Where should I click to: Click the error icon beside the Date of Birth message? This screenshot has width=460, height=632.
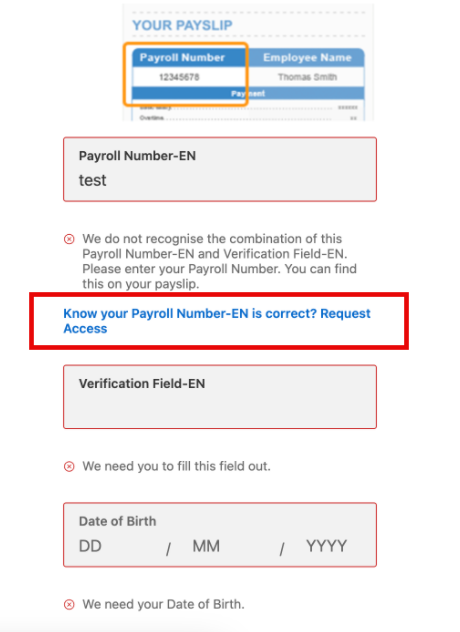69,605
